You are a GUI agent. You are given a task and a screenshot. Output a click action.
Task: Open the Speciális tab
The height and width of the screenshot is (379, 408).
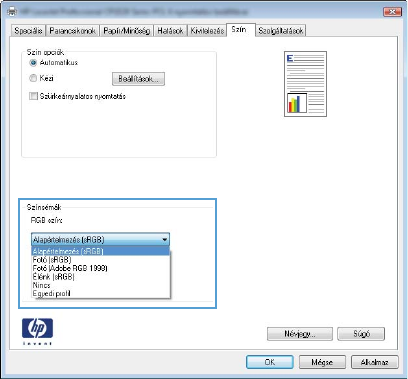click(28, 31)
